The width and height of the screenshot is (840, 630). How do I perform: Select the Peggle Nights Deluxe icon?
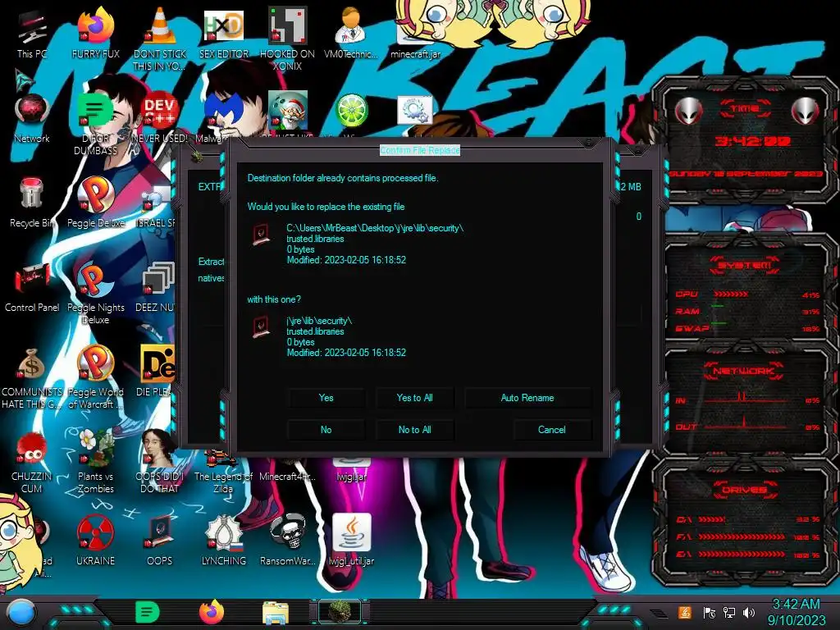pyautogui.click(x=96, y=294)
